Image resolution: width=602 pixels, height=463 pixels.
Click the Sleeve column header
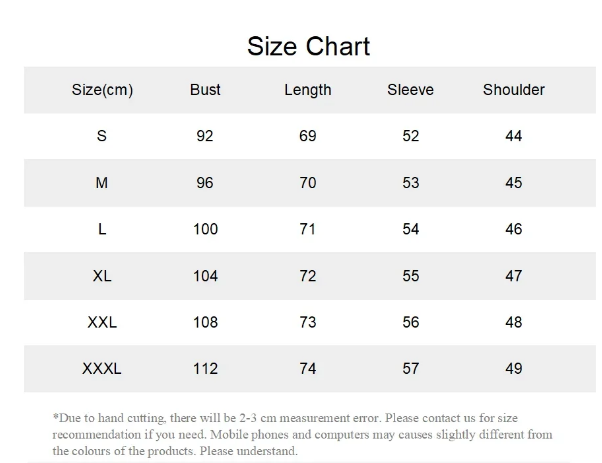pos(410,90)
